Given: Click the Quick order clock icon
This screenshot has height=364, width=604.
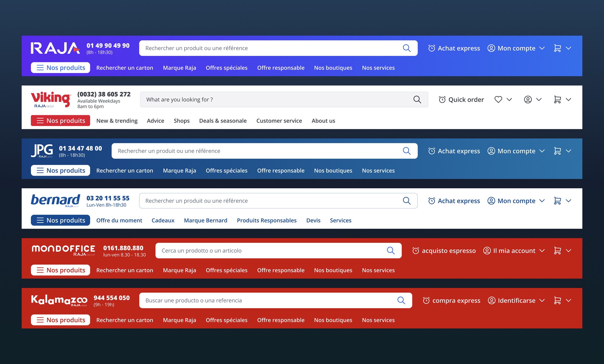Looking at the screenshot, I should [442, 100].
